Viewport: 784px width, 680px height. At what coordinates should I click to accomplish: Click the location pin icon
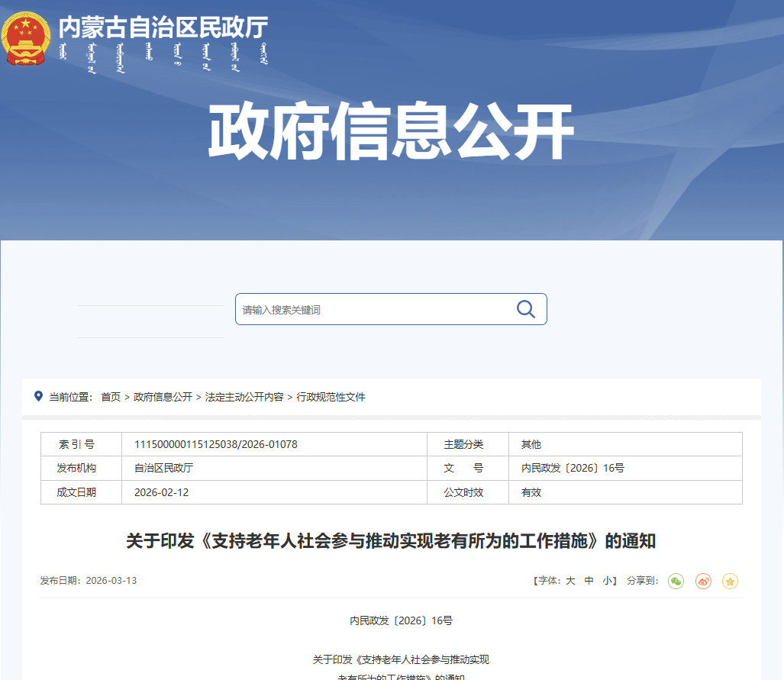click(x=38, y=396)
